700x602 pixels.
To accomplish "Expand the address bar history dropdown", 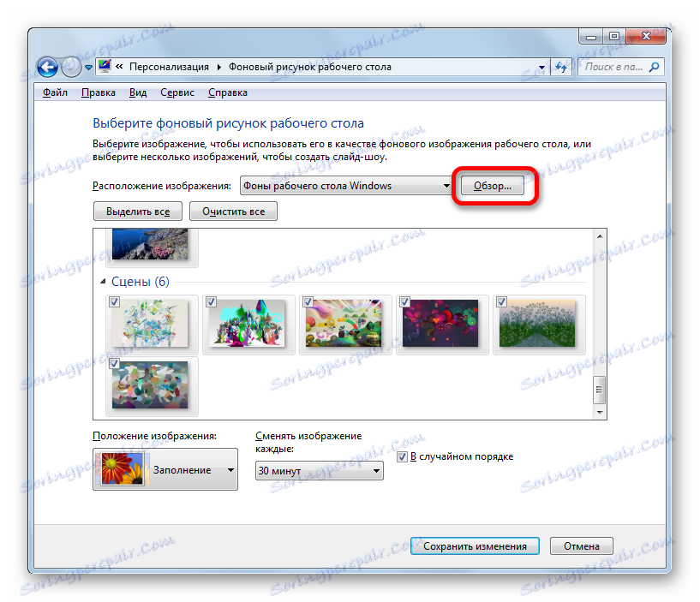I will 541,68.
